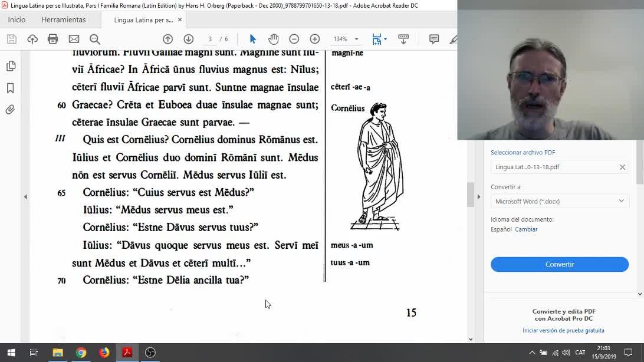Screen dimensions: 644x362
Task: Zoom out with the minus button
Action: tap(294, 39)
